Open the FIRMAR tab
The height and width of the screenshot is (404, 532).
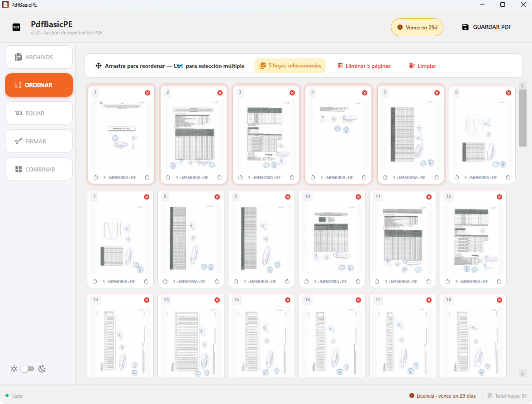pyautogui.click(x=39, y=142)
